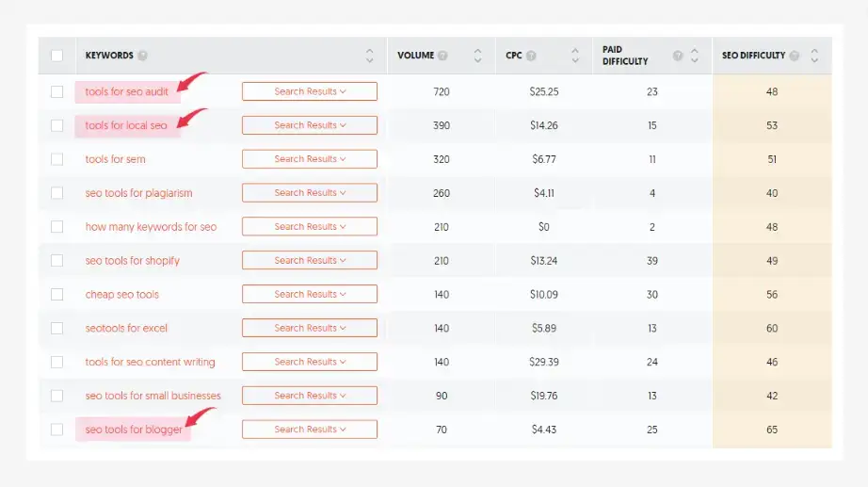Tick checkbox for seo tools for blogger
868x487 pixels.
point(56,430)
